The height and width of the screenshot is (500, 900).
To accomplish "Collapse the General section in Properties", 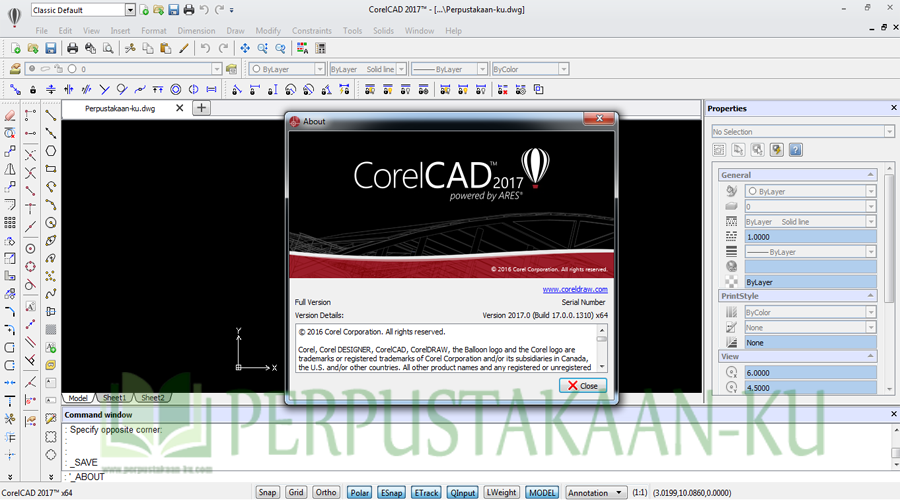I will point(870,175).
